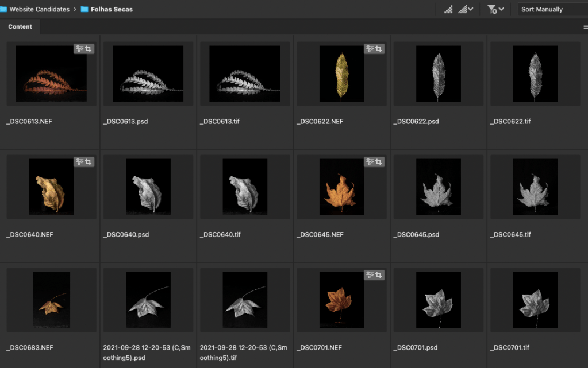Expand the chevron after Website Candidates
Viewport: 588px width, 368px height.
click(75, 9)
